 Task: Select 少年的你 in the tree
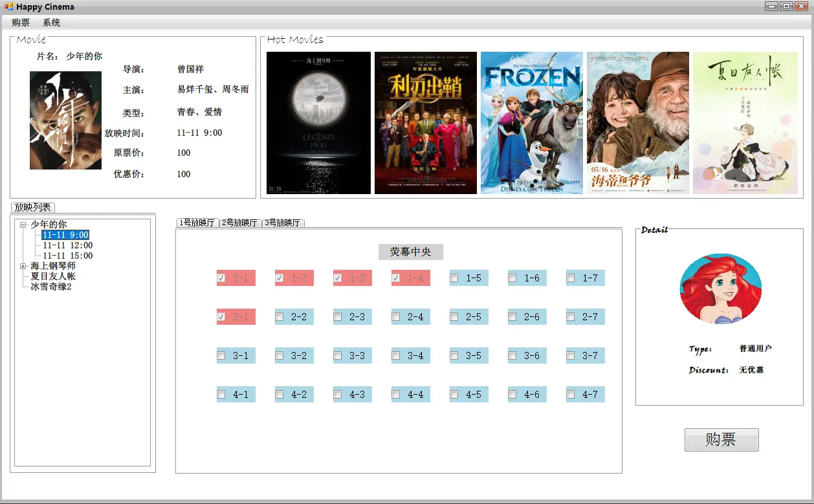tap(49, 225)
